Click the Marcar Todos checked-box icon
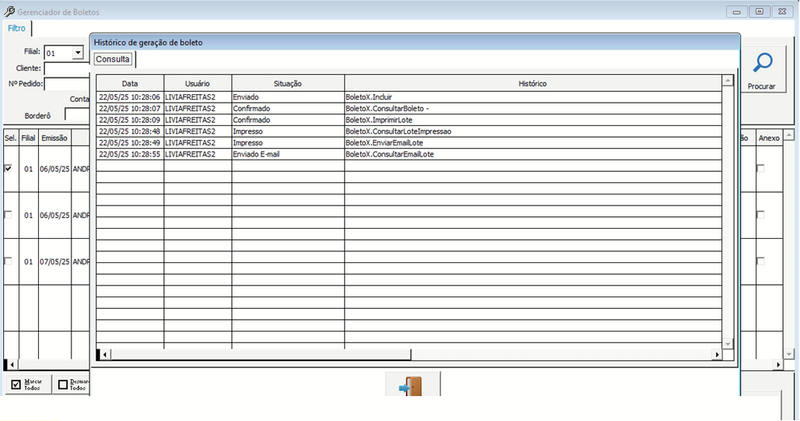This screenshot has width=800, height=421. pyautogui.click(x=16, y=385)
